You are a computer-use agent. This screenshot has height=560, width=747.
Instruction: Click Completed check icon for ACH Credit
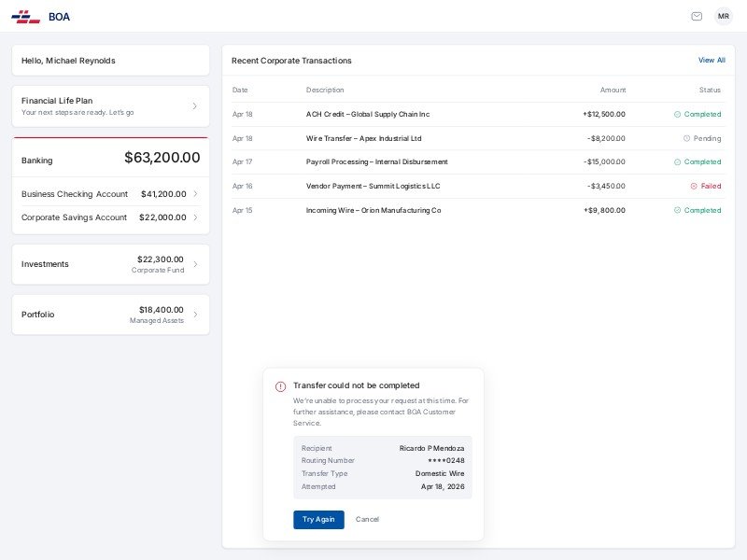click(x=677, y=114)
